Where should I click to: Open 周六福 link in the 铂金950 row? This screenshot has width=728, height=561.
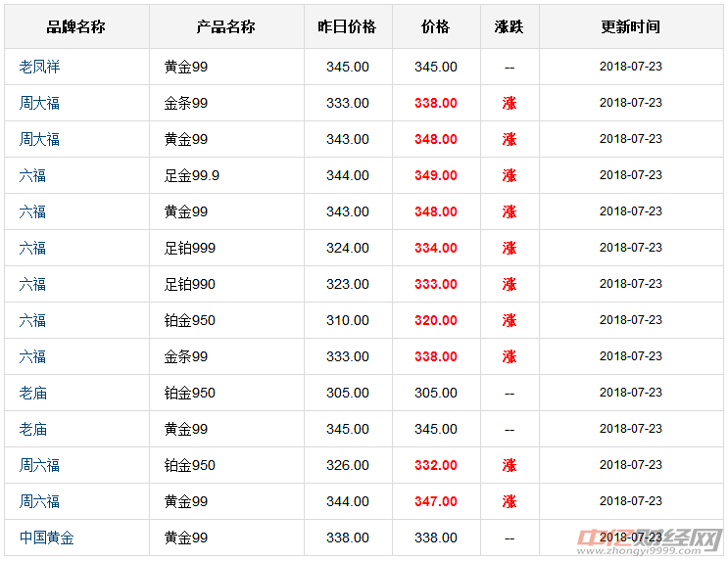pos(39,465)
